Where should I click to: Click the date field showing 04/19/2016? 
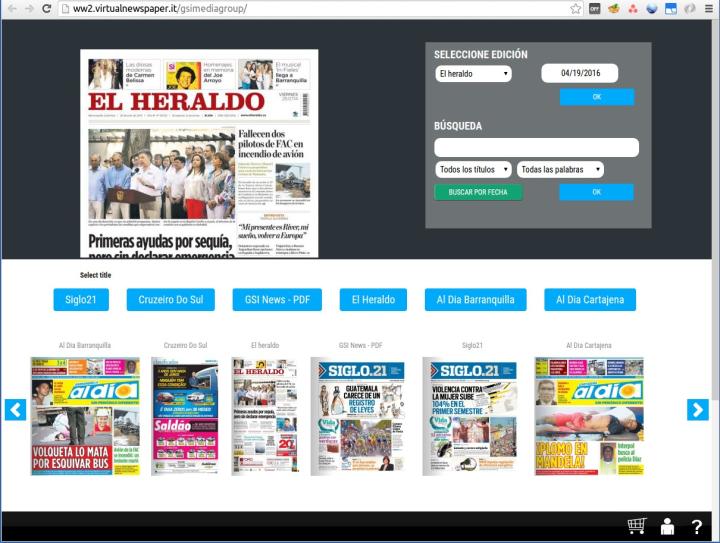579,73
